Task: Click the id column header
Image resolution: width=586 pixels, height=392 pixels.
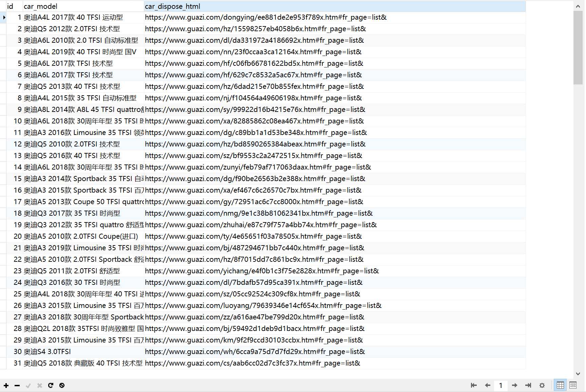Action: tap(14, 6)
